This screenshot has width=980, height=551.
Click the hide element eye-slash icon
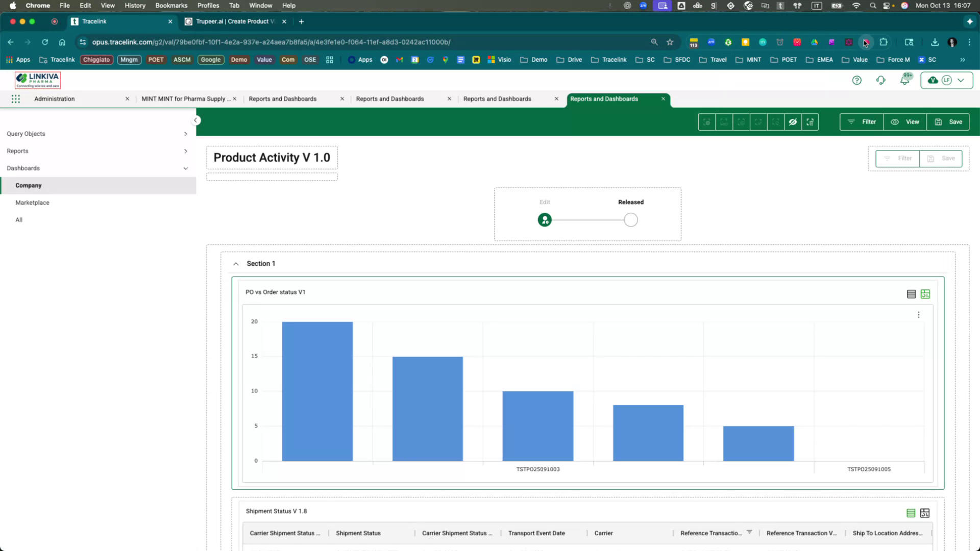[x=793, y=122]
